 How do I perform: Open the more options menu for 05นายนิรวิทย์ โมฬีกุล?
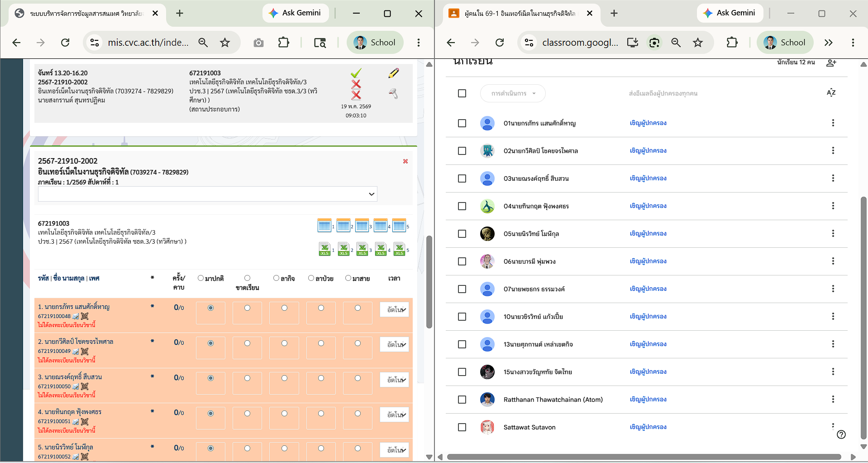click(833, 233)
